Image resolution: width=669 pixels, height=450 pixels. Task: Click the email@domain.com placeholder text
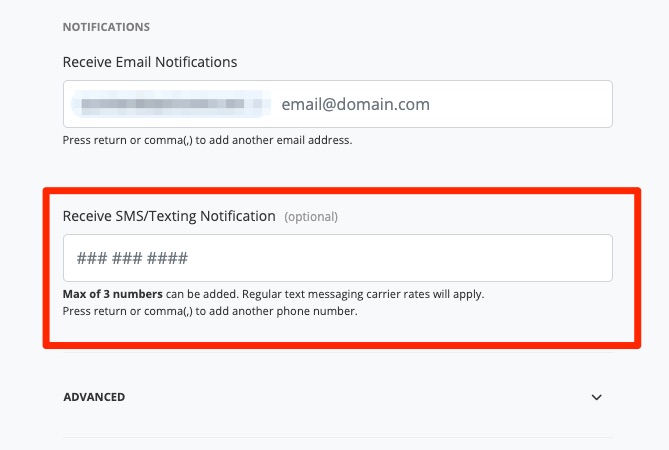pos(355,104)
